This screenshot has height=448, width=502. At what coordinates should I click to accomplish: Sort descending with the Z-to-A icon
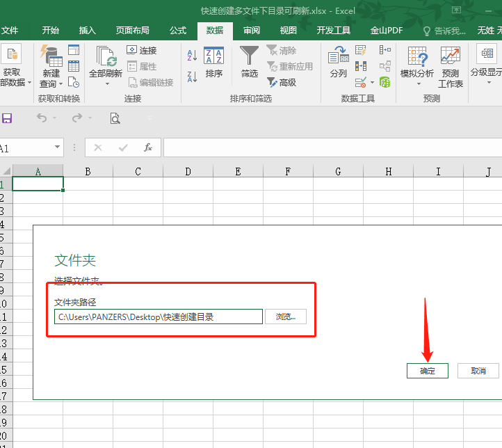(192, 77)
